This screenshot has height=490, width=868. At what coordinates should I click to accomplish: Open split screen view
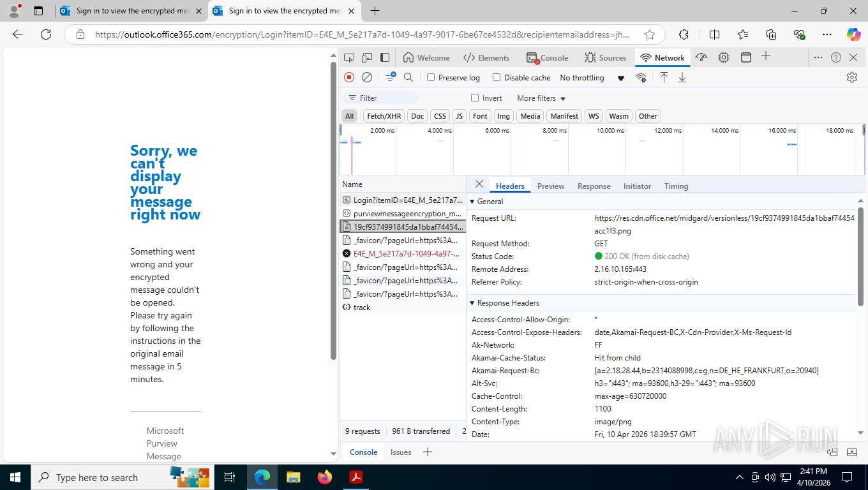(715, 34)
